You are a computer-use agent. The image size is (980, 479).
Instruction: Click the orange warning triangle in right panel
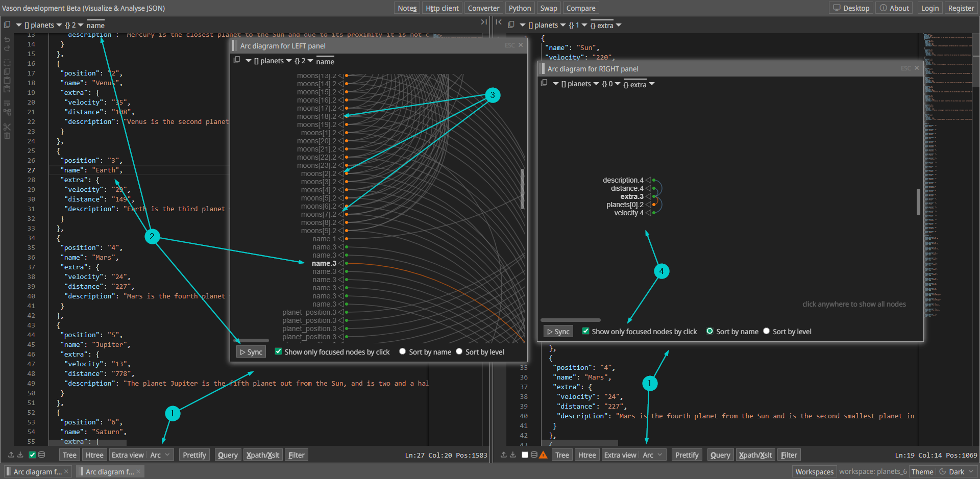click(x=544, y=455)
